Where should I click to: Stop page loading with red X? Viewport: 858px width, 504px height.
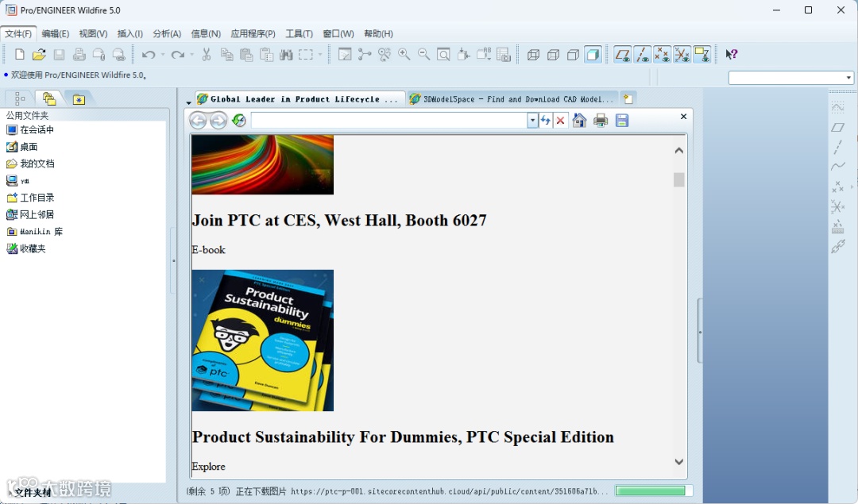[560, 121]
